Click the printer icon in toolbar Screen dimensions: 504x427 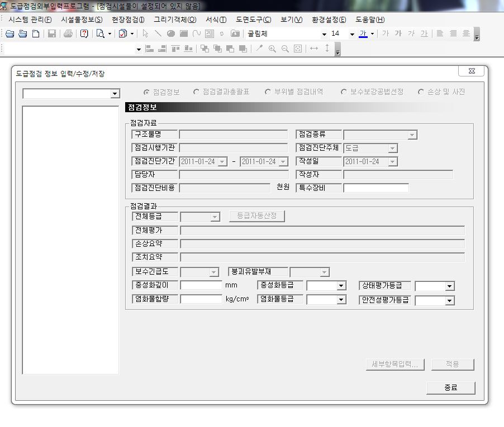[x=68, y=33]
